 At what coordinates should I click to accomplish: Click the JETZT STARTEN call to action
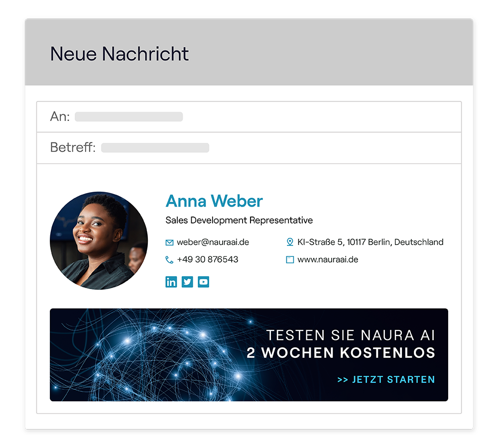pyautogui.click(x=386, y=379)
